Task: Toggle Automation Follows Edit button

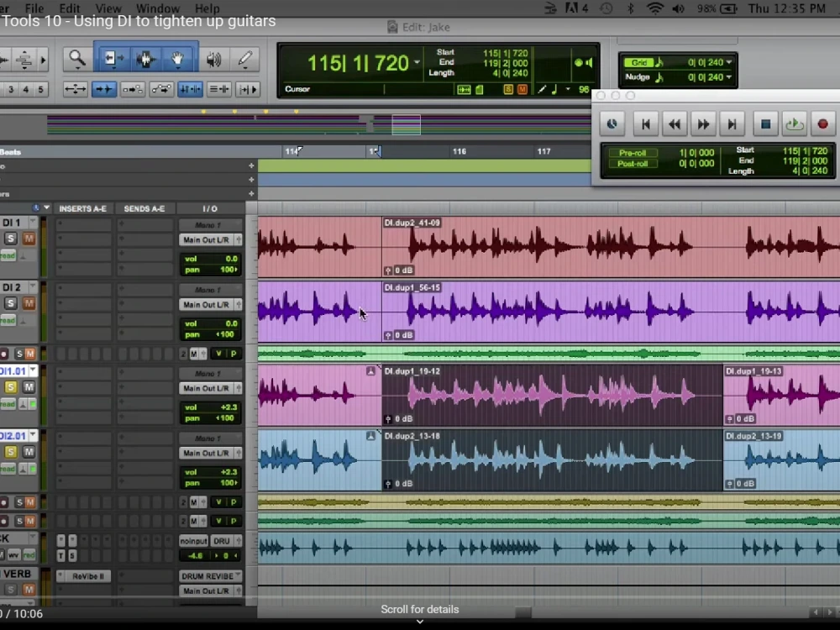Action: [x=161, y=89]
